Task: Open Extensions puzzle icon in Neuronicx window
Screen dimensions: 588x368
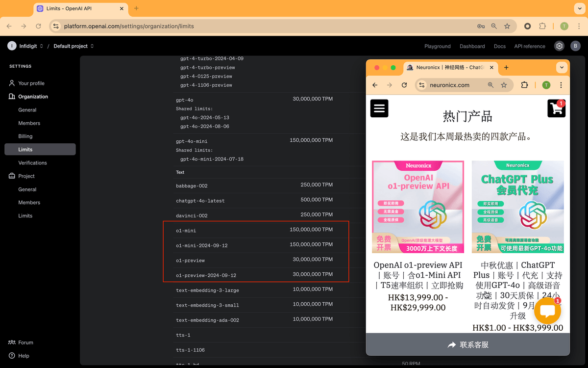Action: coord(524,85)
